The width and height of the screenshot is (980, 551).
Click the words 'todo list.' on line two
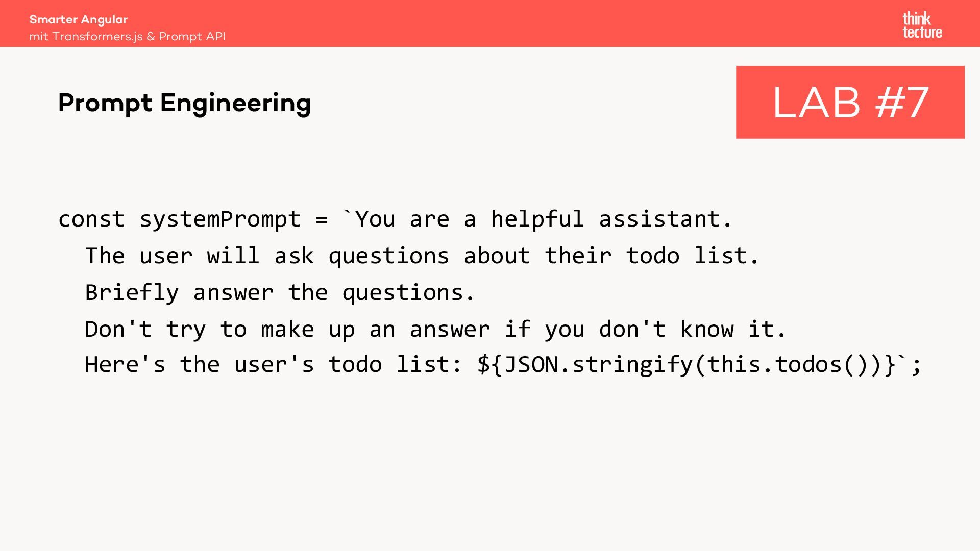(x=693, y=256)
